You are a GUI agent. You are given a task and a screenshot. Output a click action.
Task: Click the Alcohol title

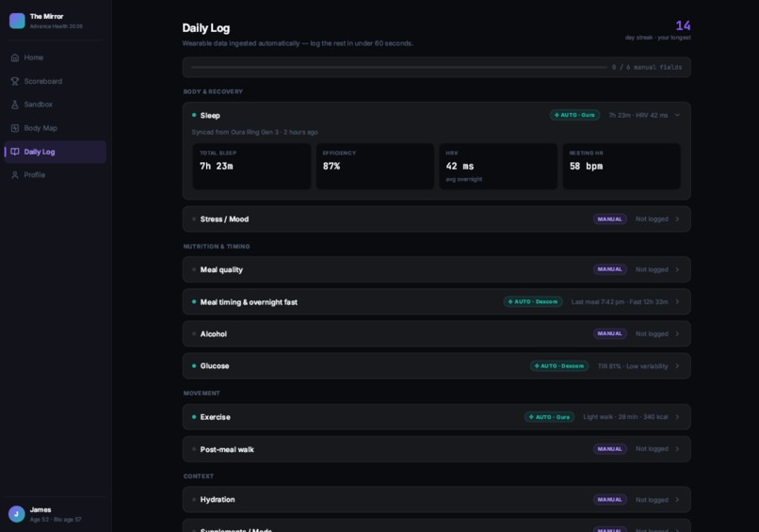tap(214, 334)
